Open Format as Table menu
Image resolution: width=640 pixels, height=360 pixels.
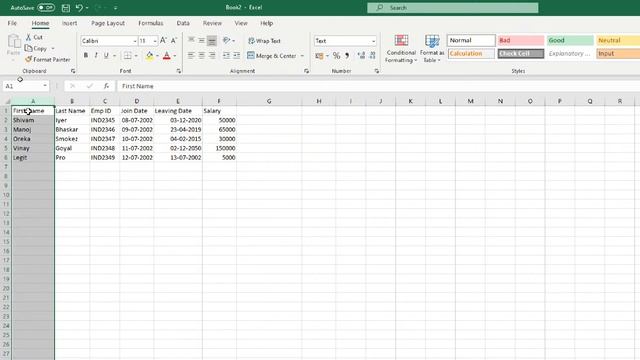click(x=432, y=49)
